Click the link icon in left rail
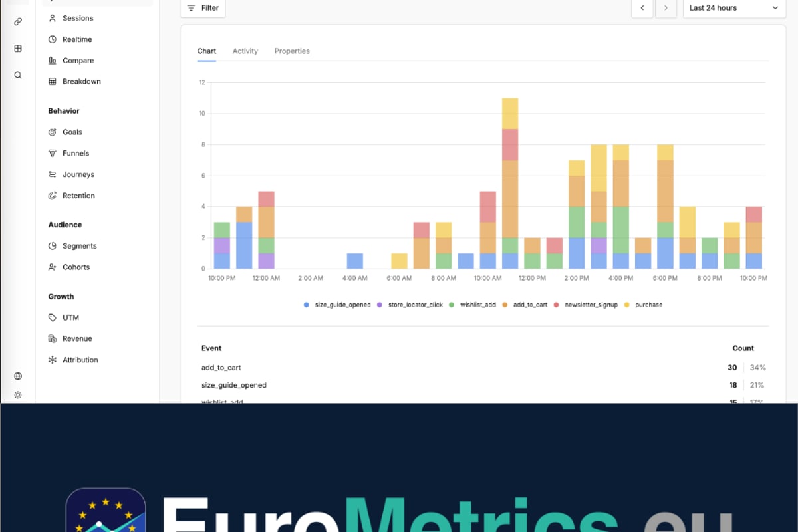Image resolution: width=798 pixels, height=532 pixels. (18, 21)
